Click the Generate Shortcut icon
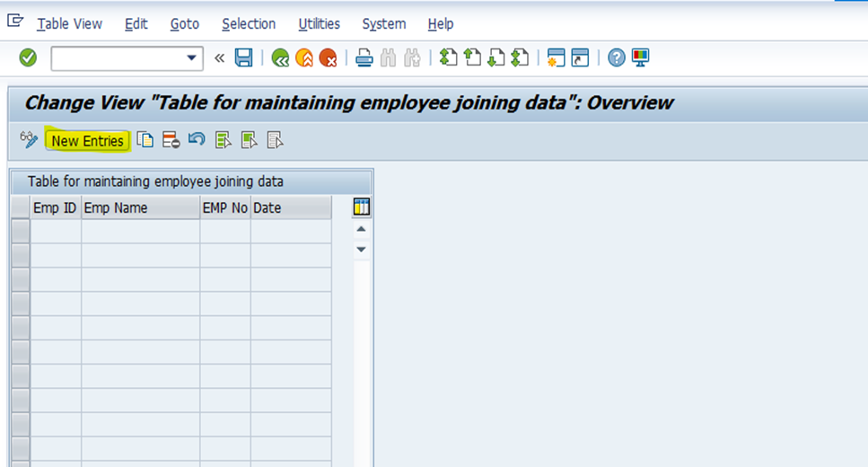The height and width of the screenshot is (467, 868). click(x=580, y=57)
